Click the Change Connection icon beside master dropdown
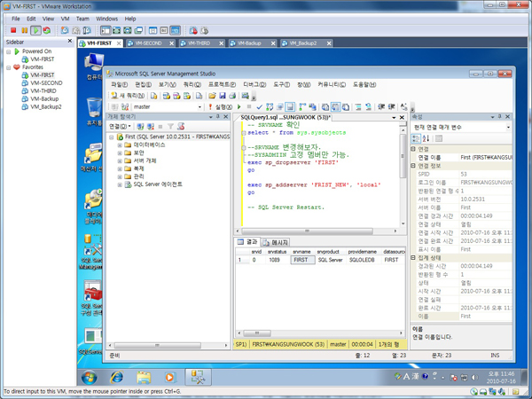Viewport: 532px width, 399px height. point(125,107)
